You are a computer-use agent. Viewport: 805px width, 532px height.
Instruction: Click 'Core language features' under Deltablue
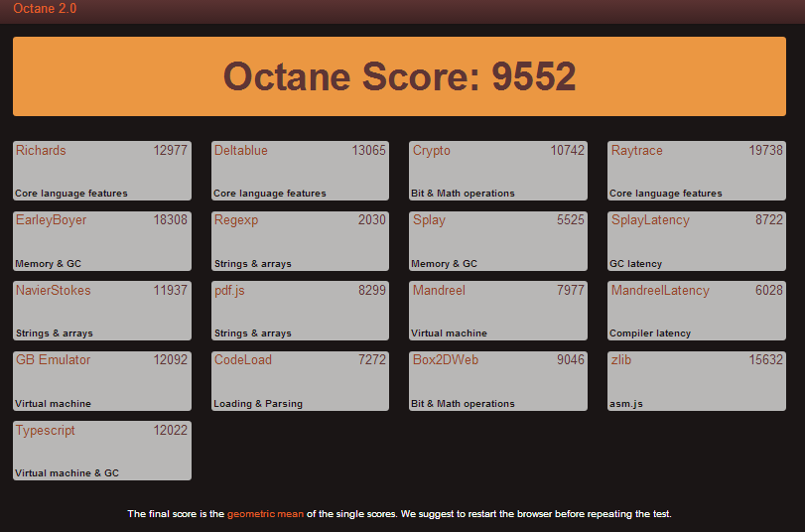(270, 194)
